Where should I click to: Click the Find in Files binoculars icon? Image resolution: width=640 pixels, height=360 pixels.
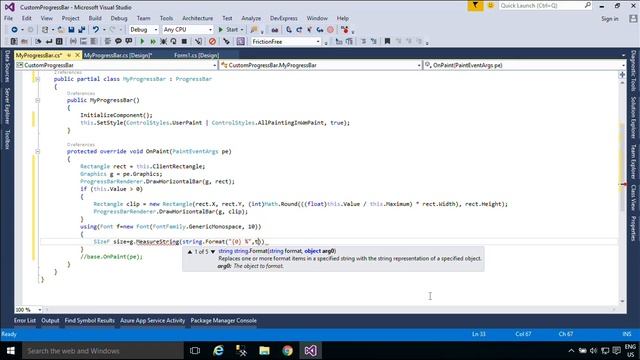[275, 30]
